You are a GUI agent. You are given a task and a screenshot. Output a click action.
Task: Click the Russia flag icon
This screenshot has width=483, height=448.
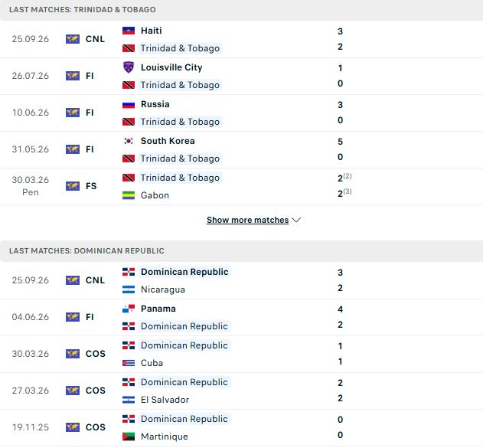(x=129, y=104)
